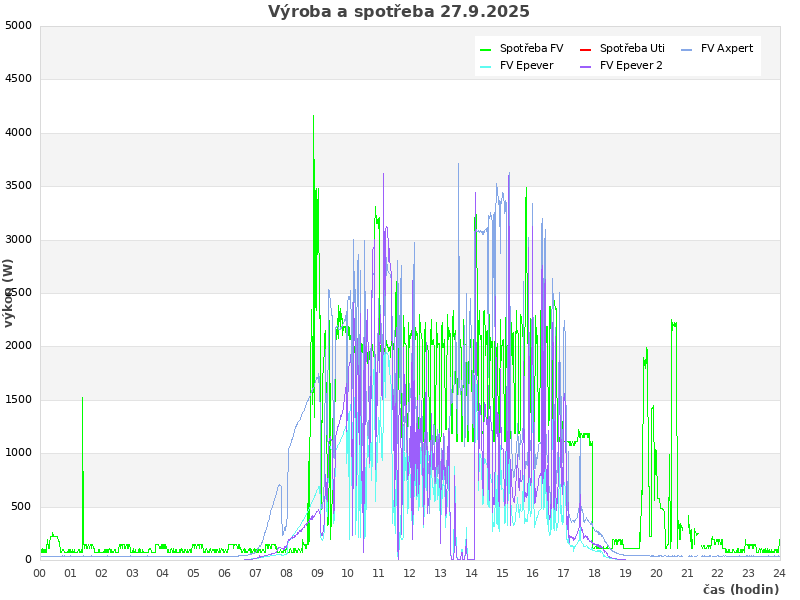Hide the FV Axpert series label

[726, 49]
